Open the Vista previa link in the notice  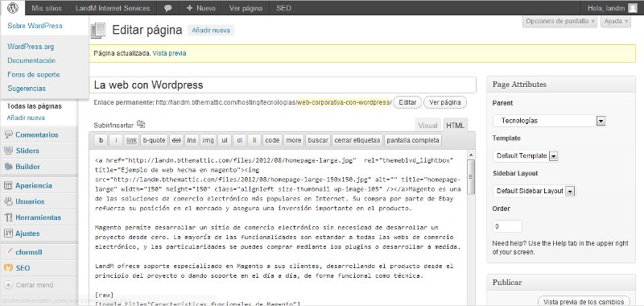pyautogui.click(x=169, y=53)
